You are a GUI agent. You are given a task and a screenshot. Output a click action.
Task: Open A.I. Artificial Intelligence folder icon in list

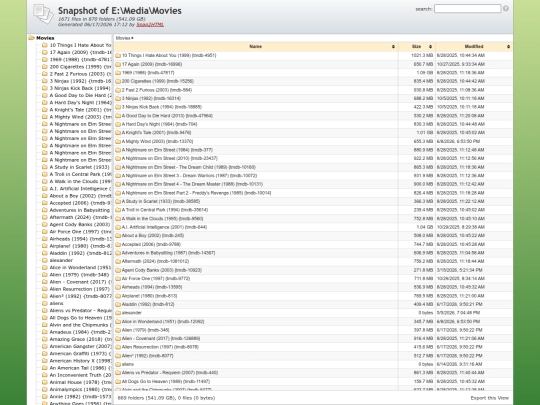click(118, 227)
